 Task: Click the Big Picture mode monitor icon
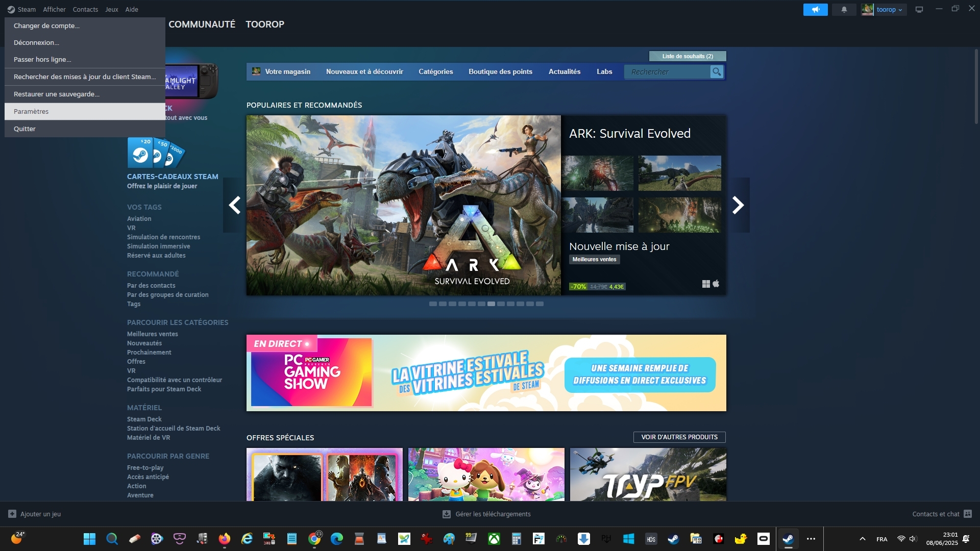919,10
